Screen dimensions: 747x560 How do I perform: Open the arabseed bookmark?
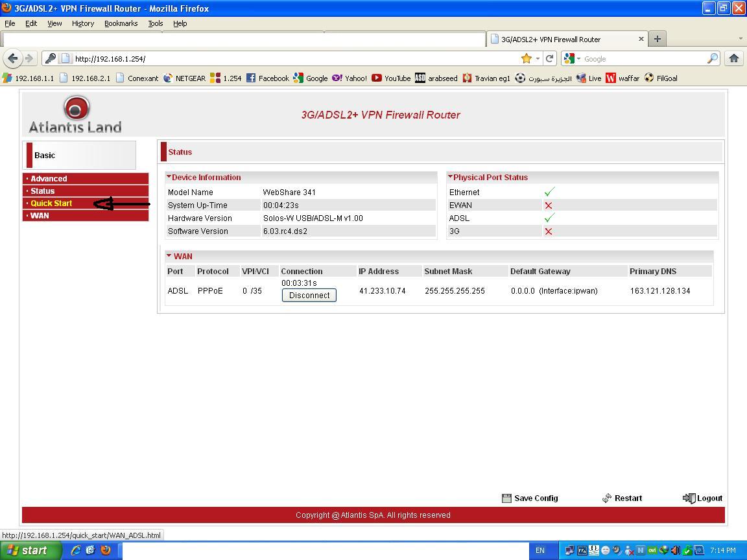pos(436,78)
